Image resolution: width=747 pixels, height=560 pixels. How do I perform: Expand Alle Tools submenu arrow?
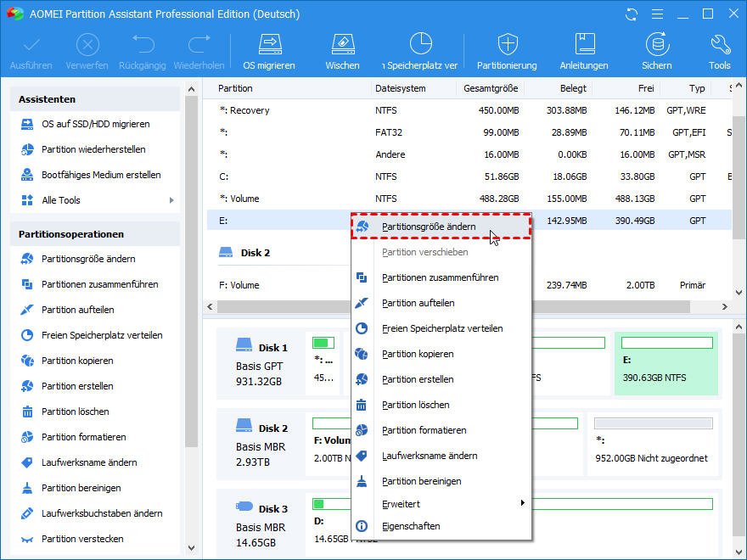click(x=172, y=200)
